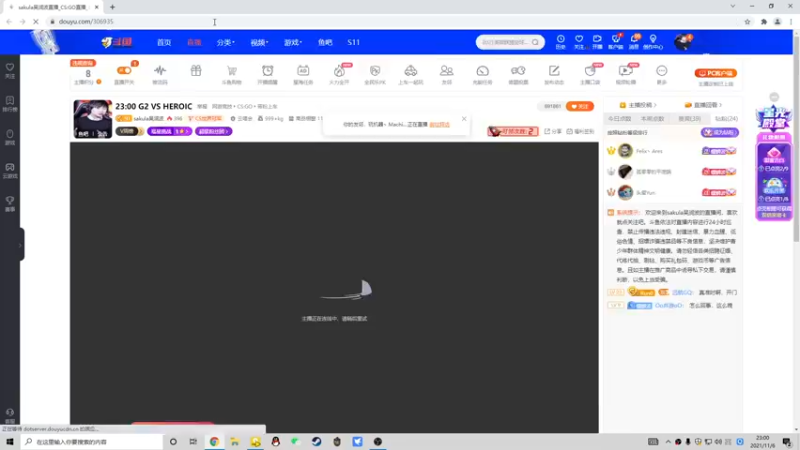Toggle the orange broadcast switch
The image size is (800, 450).
[x=124, y=70]
